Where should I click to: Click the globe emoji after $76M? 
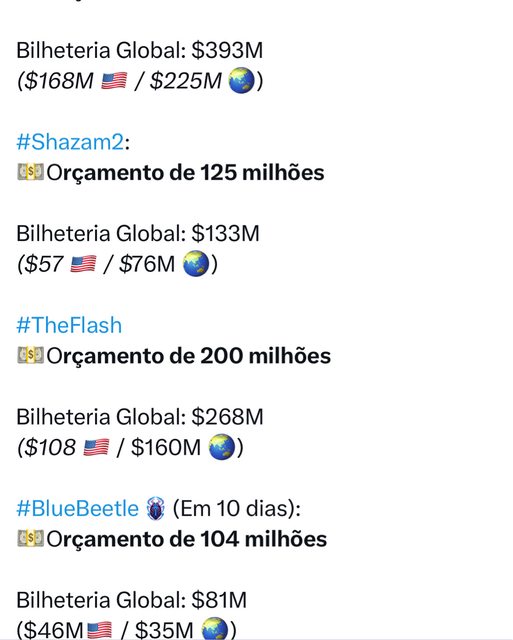coord(195,264)
